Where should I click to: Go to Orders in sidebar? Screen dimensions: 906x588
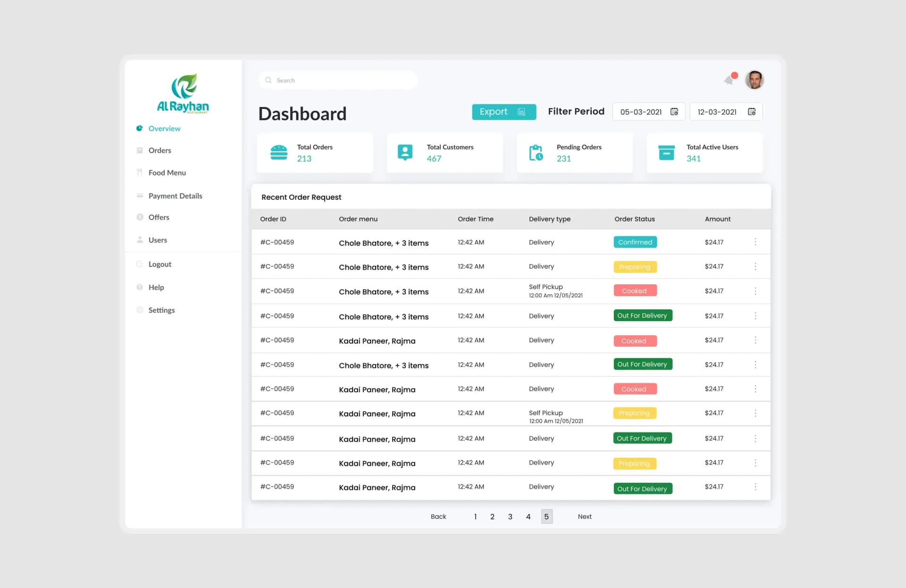coord(159,150)
